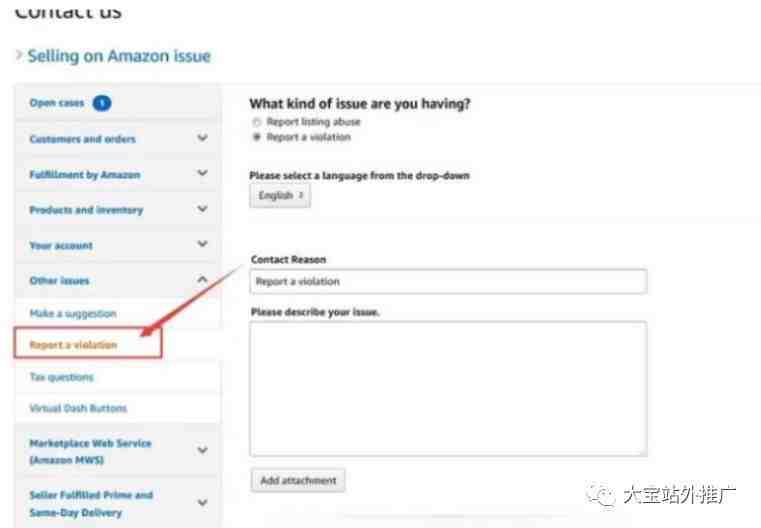Expand Your account chevron
This screenshot has height=528, width=761.
point(202,244)
